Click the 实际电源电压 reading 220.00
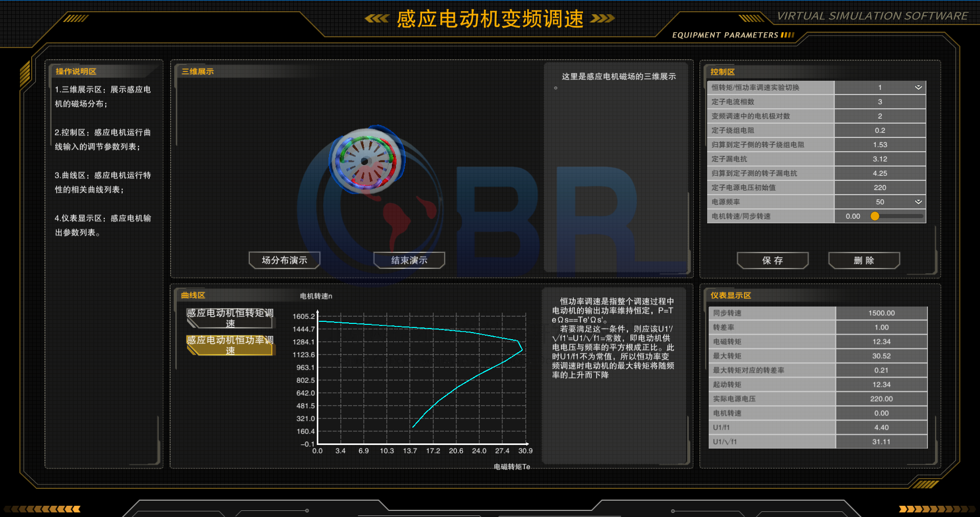 881,398
